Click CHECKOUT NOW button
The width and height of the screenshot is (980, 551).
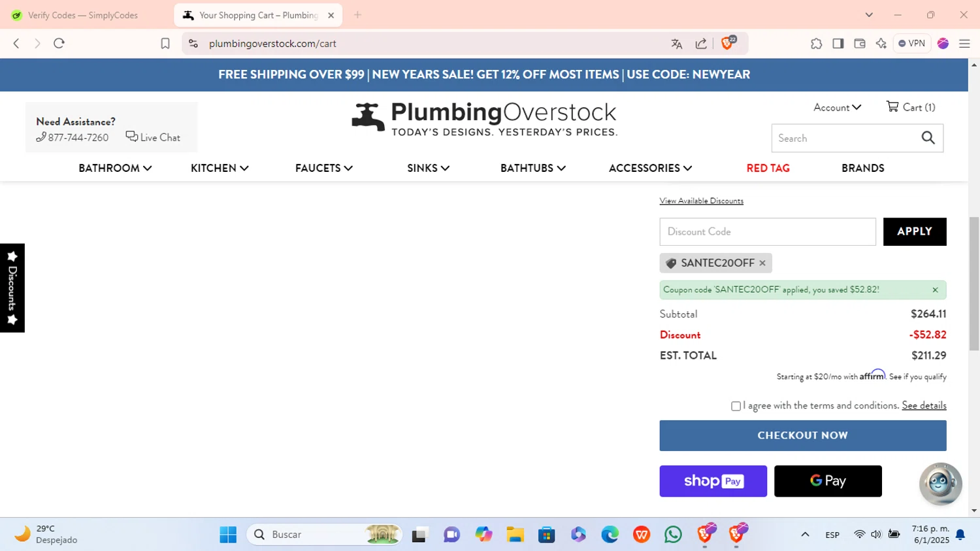point(803,435)
